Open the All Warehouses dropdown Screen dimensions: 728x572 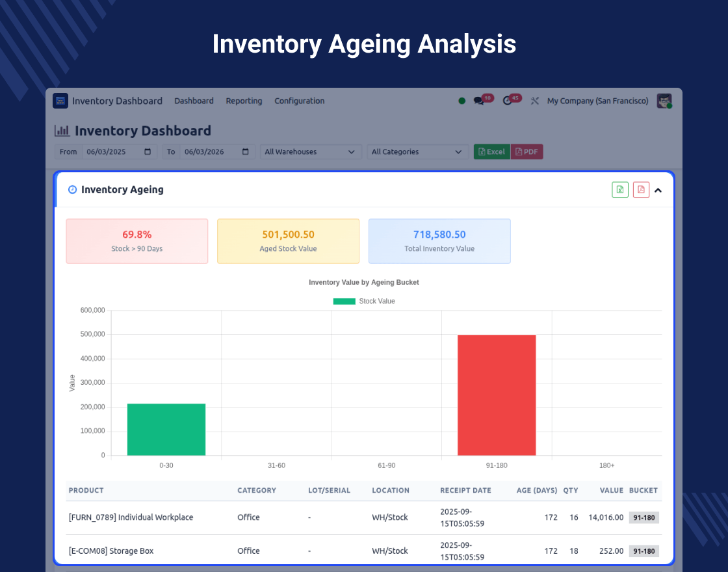tap(311, 152)
